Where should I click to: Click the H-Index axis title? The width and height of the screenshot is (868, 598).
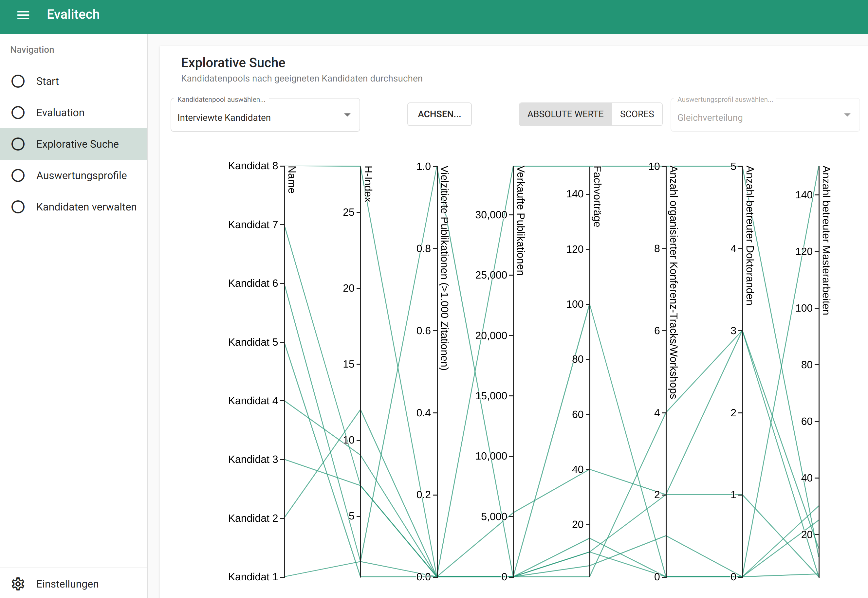click(x=368, y=184)
